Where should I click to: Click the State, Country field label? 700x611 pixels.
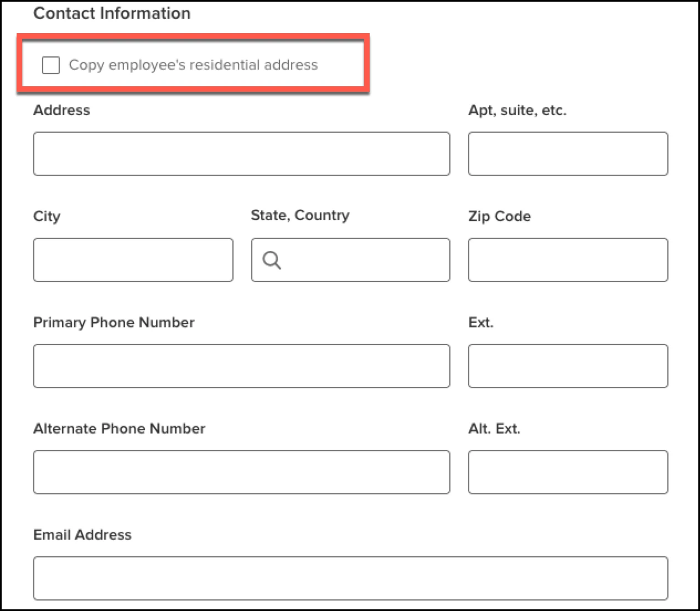point(300,216)
